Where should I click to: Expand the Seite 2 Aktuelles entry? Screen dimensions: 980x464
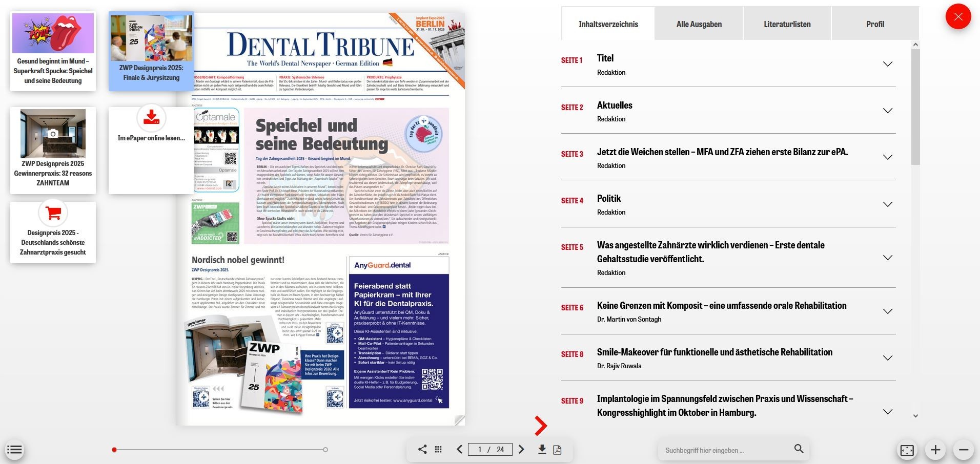[888, 111]
